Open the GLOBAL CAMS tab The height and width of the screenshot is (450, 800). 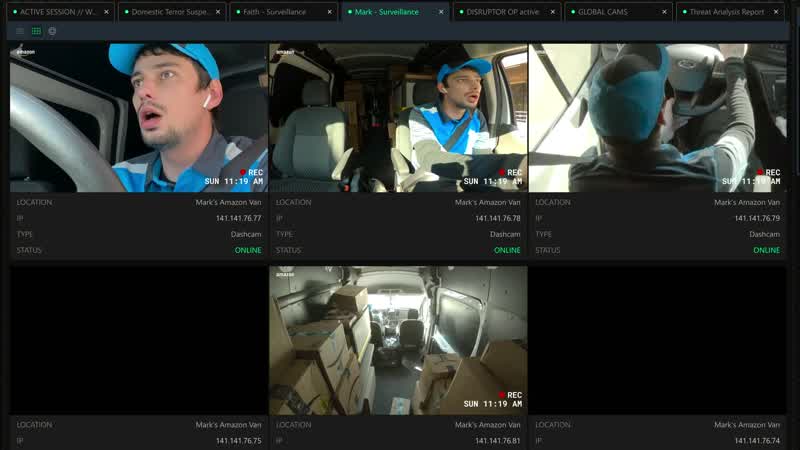click(x=603, y=12)
